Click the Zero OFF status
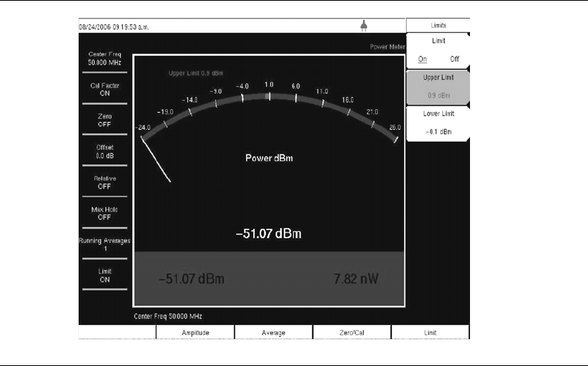588x366 pixels. (x=105, y=120)
